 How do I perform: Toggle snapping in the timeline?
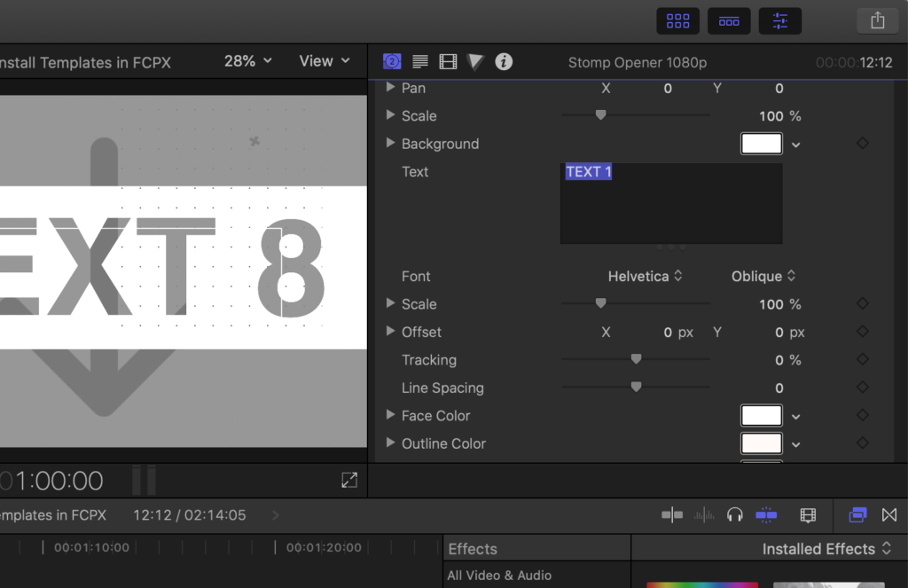[x=766, y=515]
